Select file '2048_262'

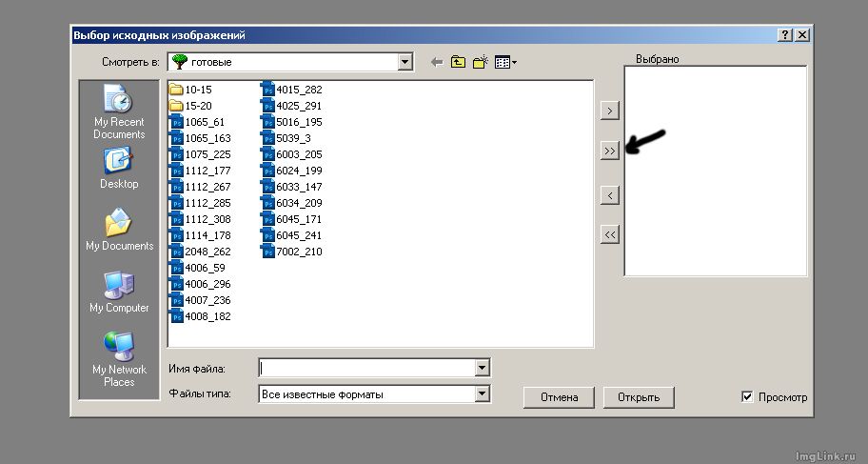coord(201,252)
